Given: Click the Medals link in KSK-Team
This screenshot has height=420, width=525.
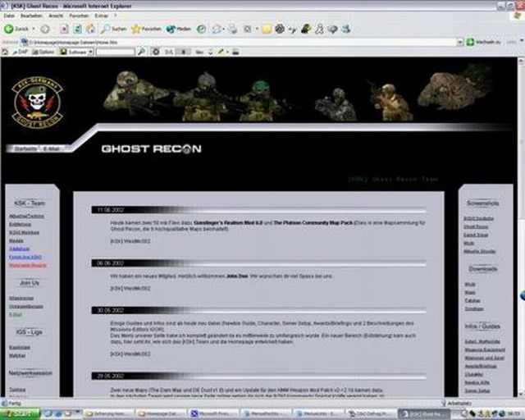Looking at the screenshot, I should 16,240.
